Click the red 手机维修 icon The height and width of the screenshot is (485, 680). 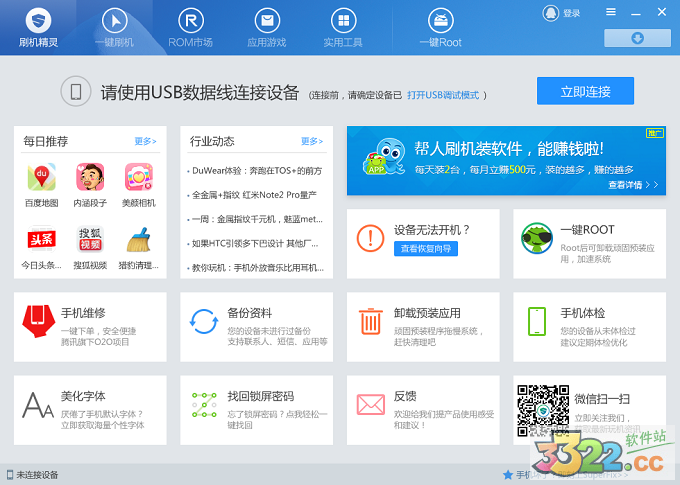point(39,321)
